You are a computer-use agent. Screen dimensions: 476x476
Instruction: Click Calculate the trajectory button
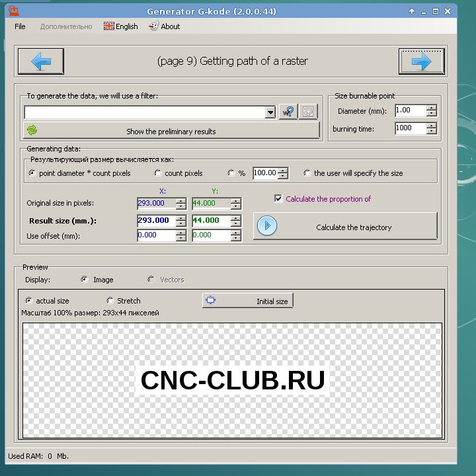click(x=346, y=226)
